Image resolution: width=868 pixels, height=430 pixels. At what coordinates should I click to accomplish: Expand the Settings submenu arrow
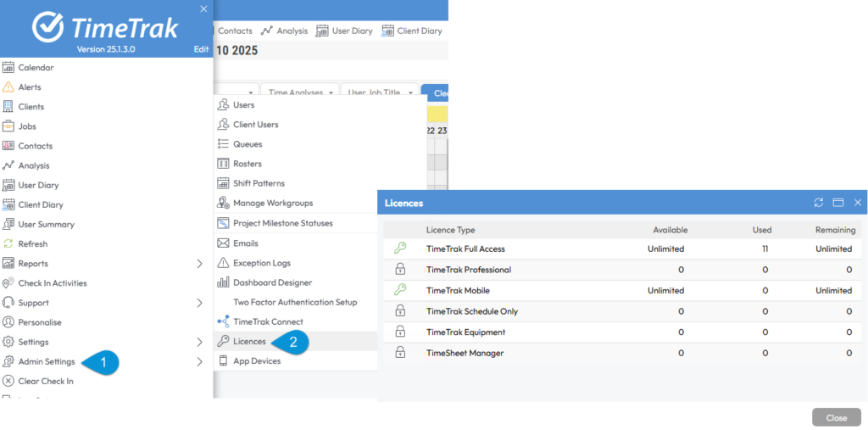[200, 342]
